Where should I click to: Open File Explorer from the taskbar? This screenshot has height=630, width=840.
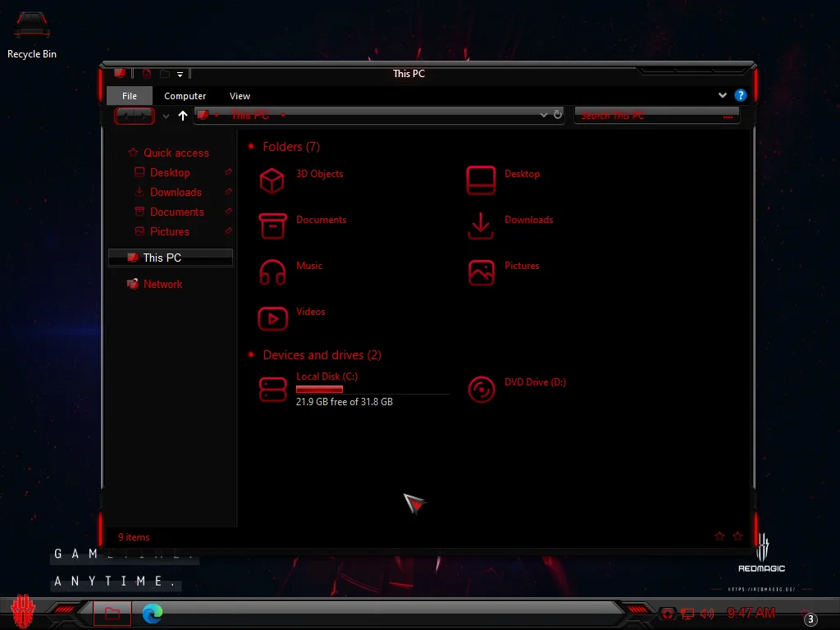pyautogui.click(x=112, y=614)
